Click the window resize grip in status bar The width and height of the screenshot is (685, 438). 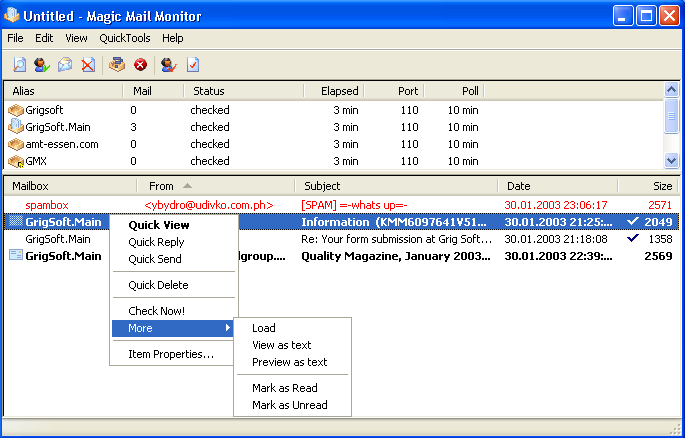point(675,428)
